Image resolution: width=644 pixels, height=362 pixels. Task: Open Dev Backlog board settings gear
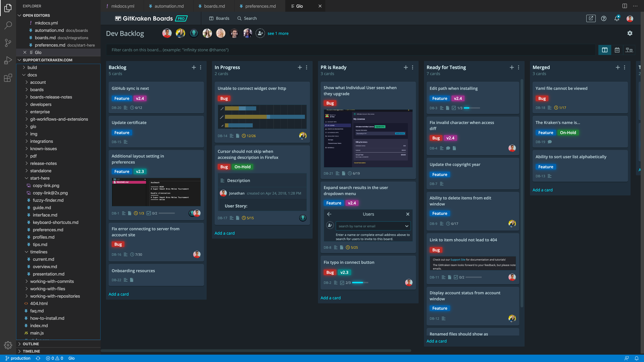pos(630,33)
